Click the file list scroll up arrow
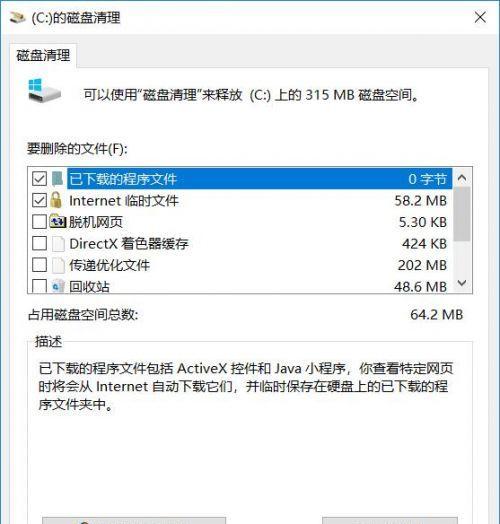Screen dimensions: 500x524 pyautogui.click(x=462, y=178)
